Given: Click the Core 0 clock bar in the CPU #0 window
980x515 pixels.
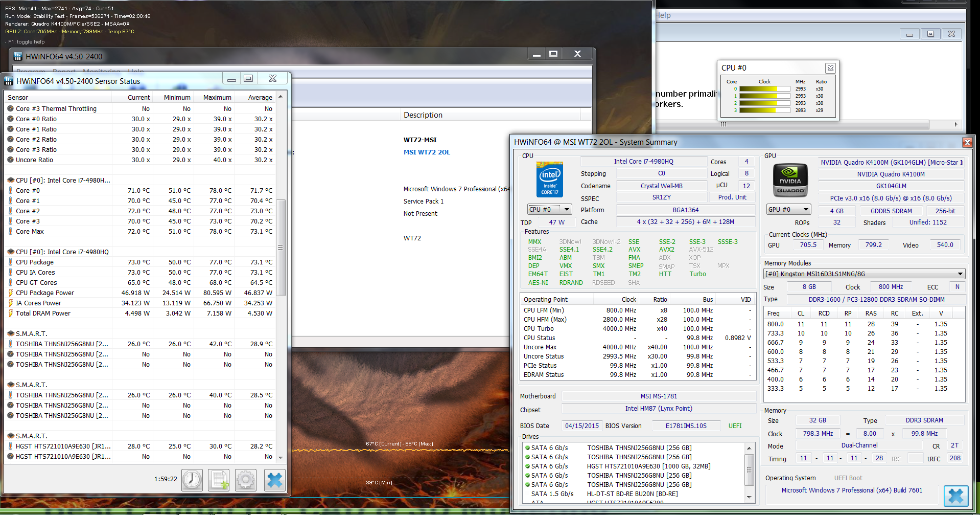Looking at the screenshot, I should tap(764, 88).
